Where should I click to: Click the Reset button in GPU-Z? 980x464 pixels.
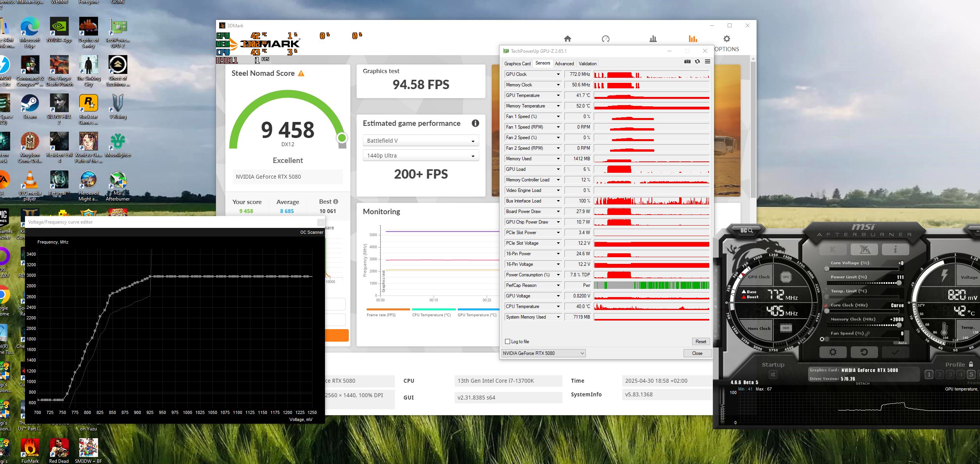701,342
